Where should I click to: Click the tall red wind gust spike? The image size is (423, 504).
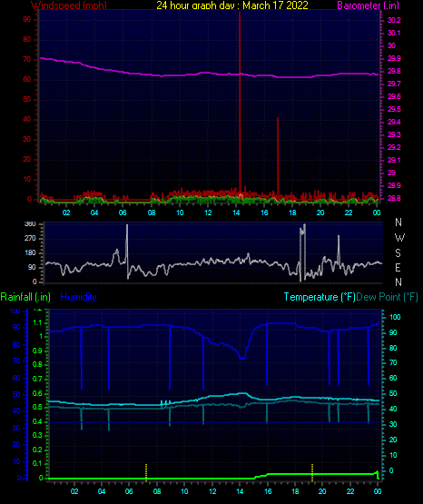(240, 103)
